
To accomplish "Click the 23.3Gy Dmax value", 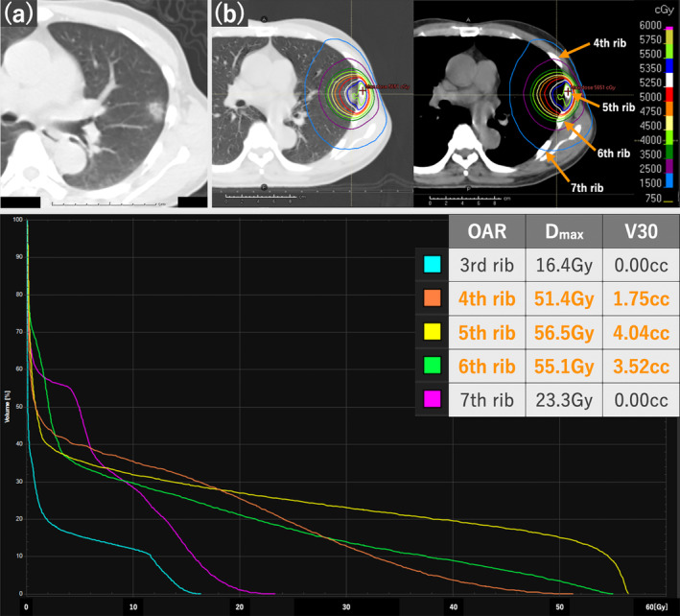I will (x=564, y=400).
